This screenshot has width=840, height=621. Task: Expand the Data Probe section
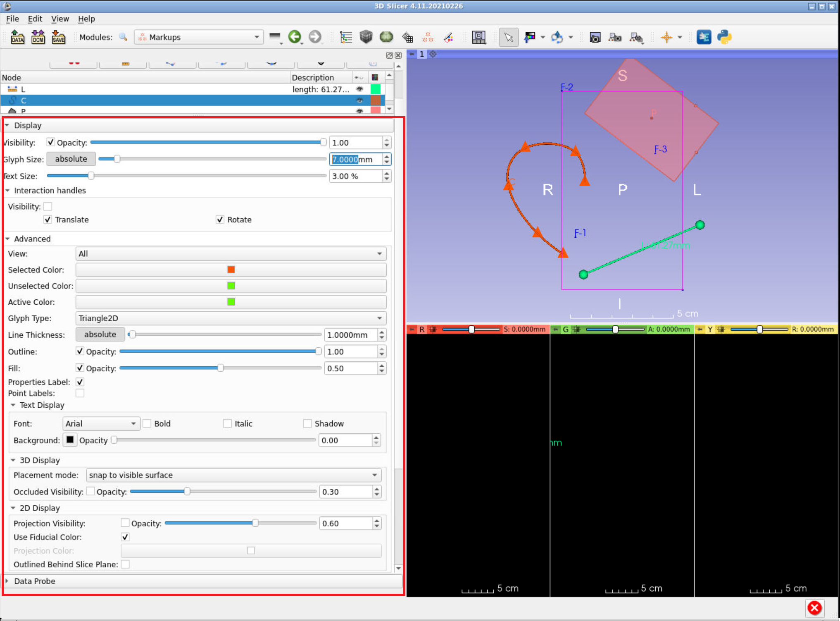tap(35, 581)
